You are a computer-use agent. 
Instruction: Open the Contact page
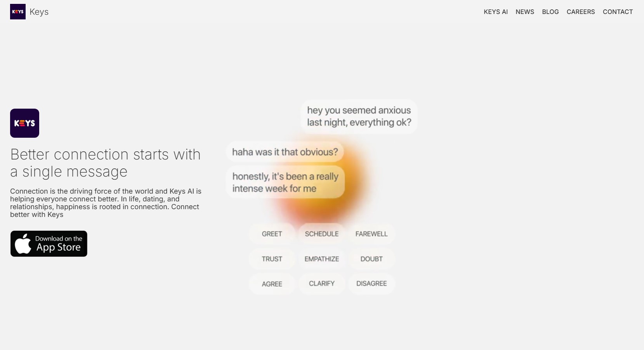[618, 12]
